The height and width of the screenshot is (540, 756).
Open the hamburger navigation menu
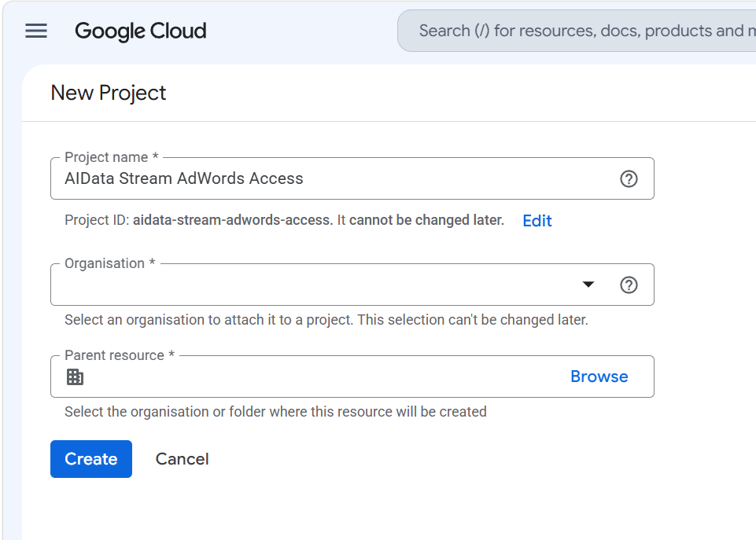(36, 31)
